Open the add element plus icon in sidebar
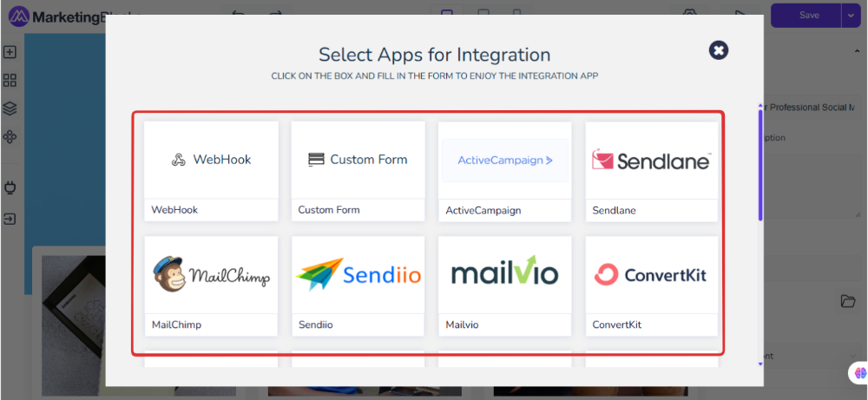Screen dimensions: 868x400 10,52
